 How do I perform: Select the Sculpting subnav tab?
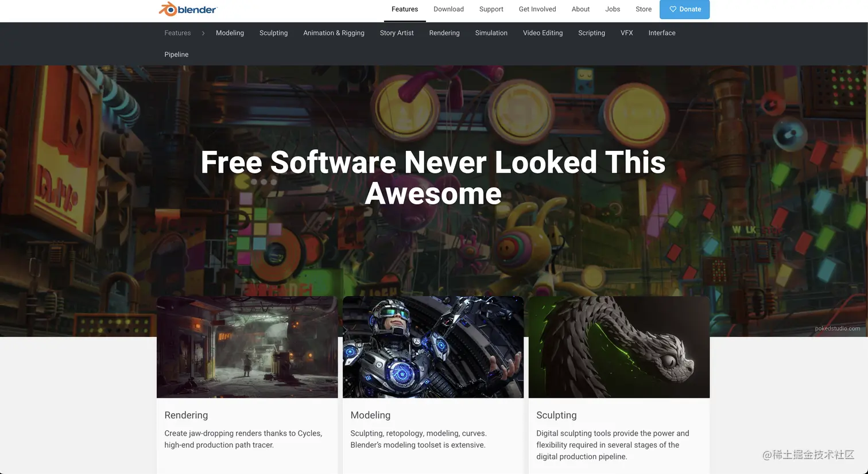point(273,33)
